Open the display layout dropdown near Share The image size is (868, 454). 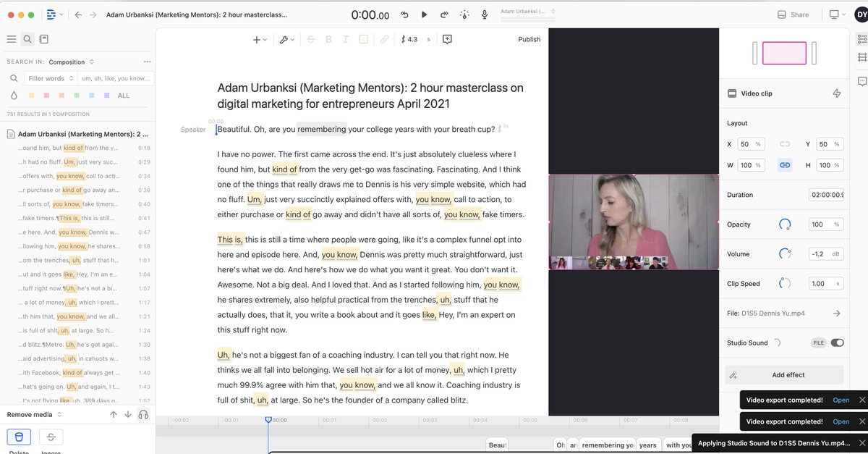pyautogui.click(x=838, y=14)
